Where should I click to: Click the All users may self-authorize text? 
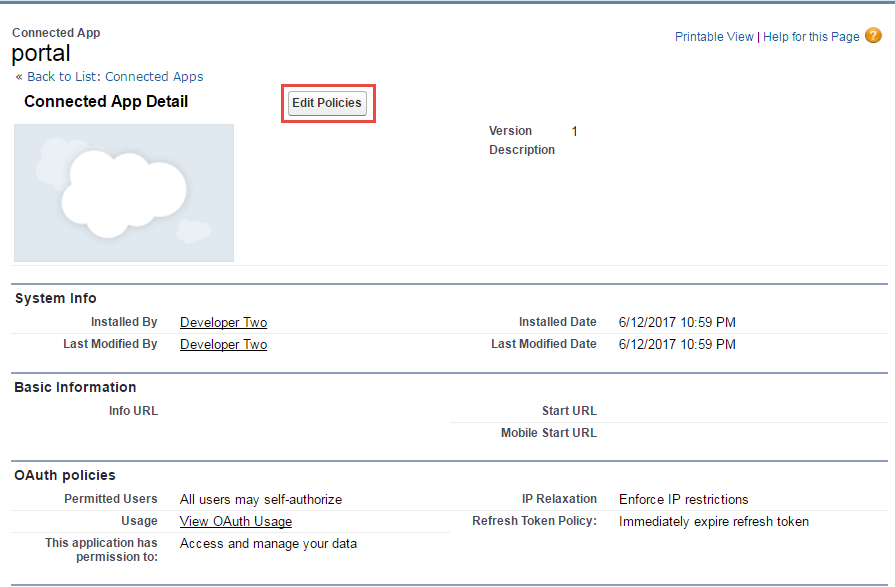261,500
